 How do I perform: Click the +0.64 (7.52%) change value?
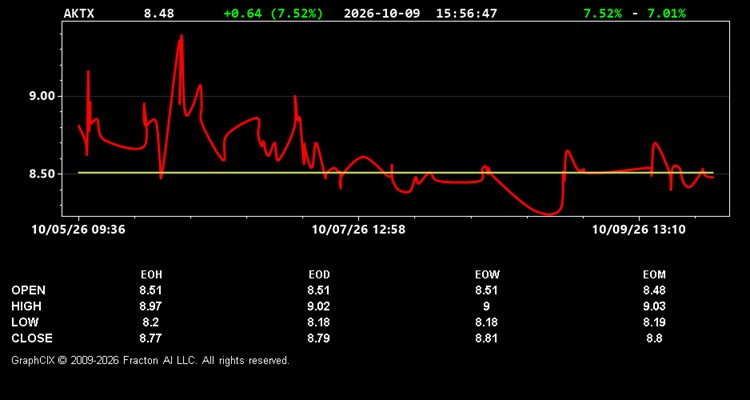(x=273, y=13)
